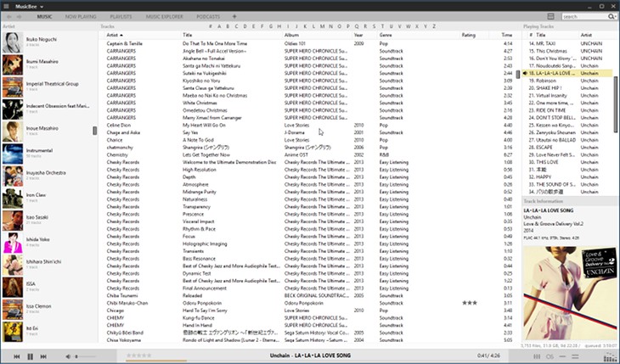Mute audio with the speaker icon
This screenshot has width=620, height=364.
pos(68,356)
